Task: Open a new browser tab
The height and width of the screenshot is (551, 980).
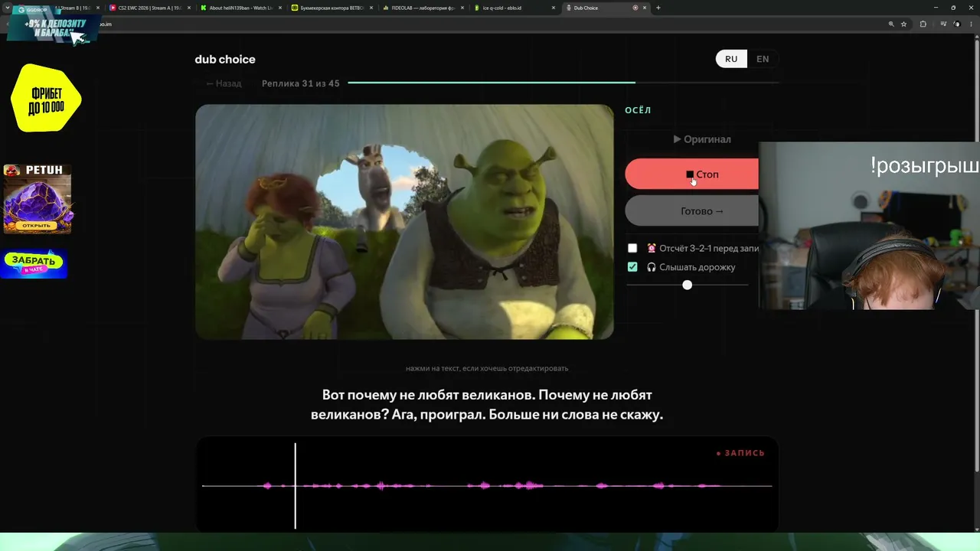Action: (658, 8)
